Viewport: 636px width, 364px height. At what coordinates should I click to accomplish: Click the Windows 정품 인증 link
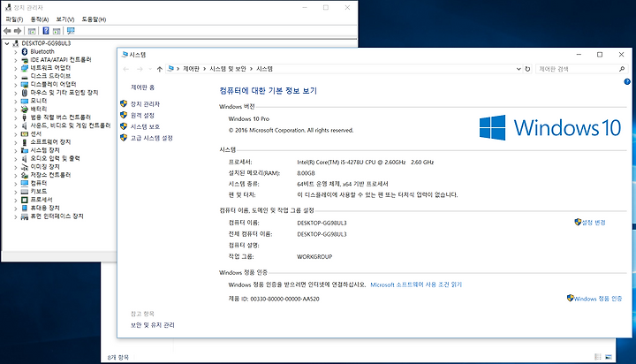click(x=597, y=299)
